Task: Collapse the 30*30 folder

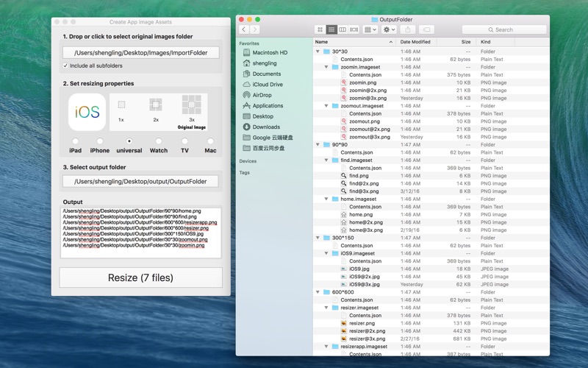Action: pyautogui.click(x=318, y=52)
